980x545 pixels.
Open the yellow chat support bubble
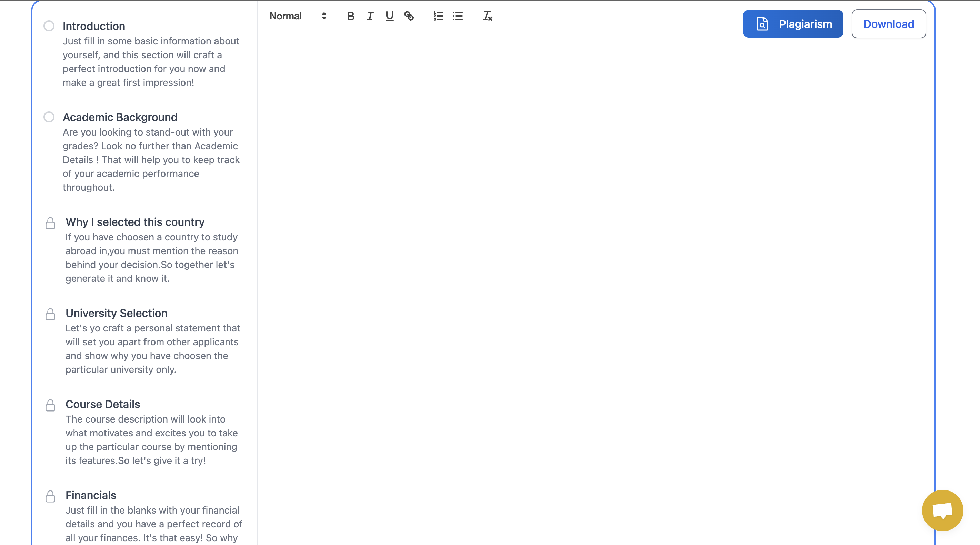(x=942, y=511)
